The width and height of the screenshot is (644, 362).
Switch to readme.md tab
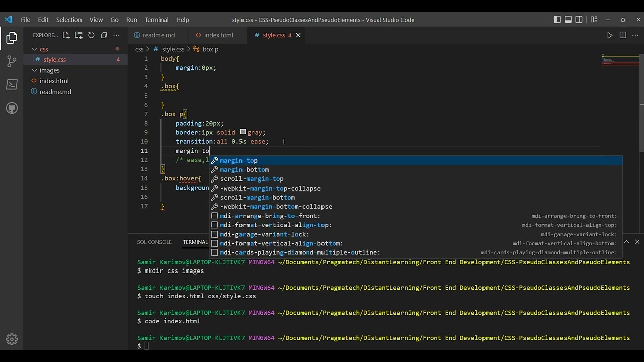point(158,35)
